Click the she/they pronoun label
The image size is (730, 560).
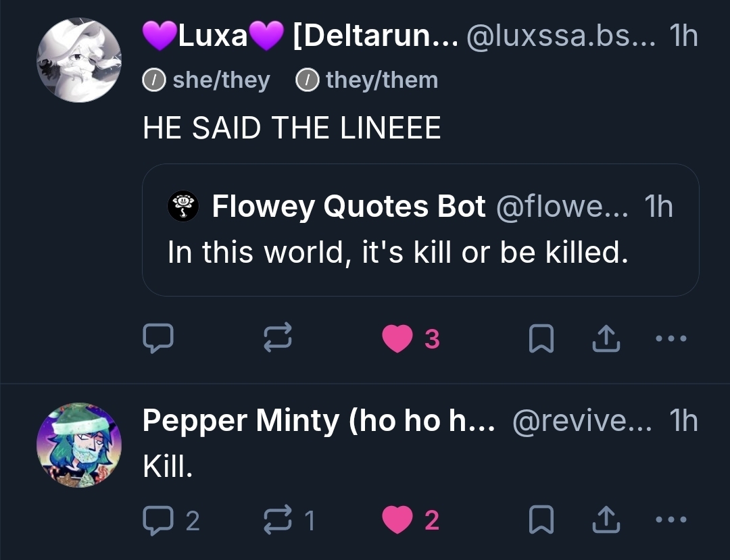coord(207,80)
